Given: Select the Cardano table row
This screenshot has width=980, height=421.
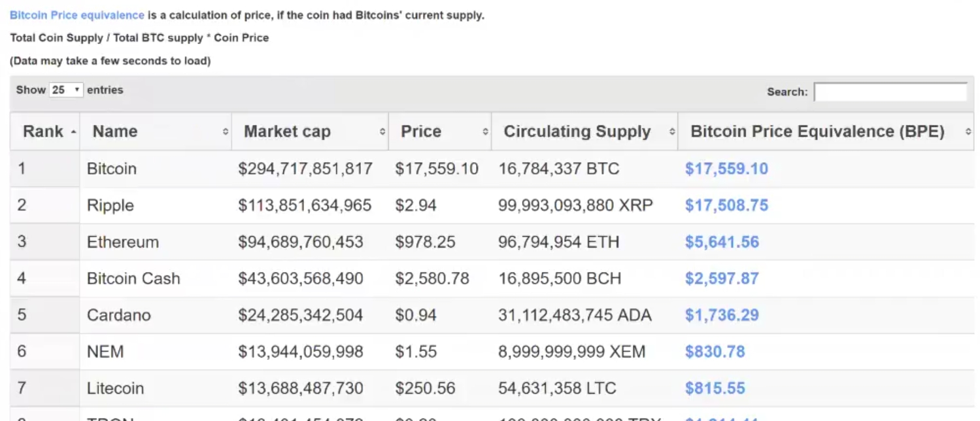Looking at the screenshot, I should click(327, 314).
